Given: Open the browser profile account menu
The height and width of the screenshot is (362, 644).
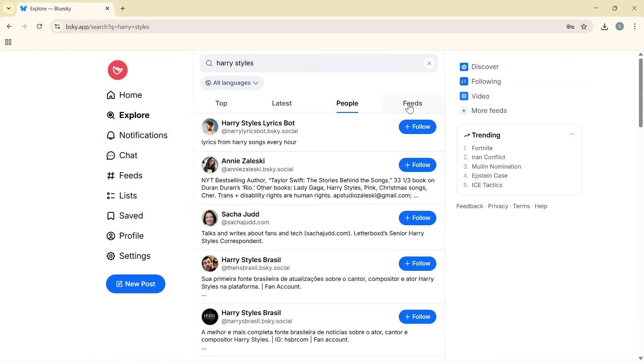Looking at the screenshot, I should (620, 26).
